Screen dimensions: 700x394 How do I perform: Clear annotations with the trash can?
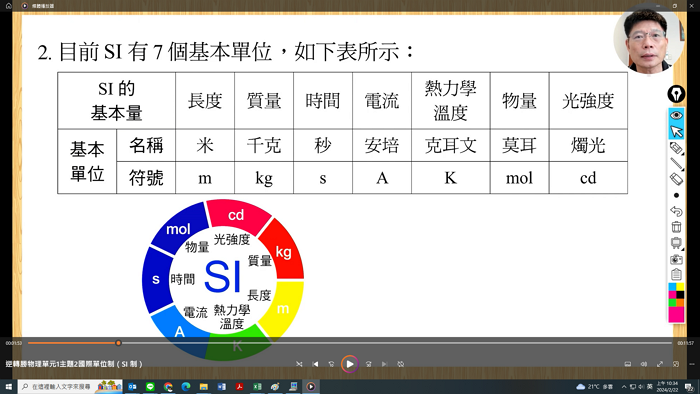676,227
